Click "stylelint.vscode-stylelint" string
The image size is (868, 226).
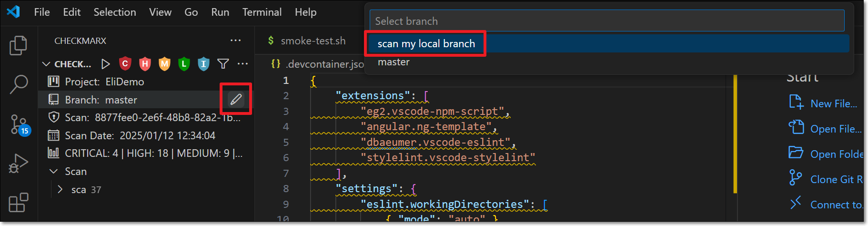(x=448, y=157)
